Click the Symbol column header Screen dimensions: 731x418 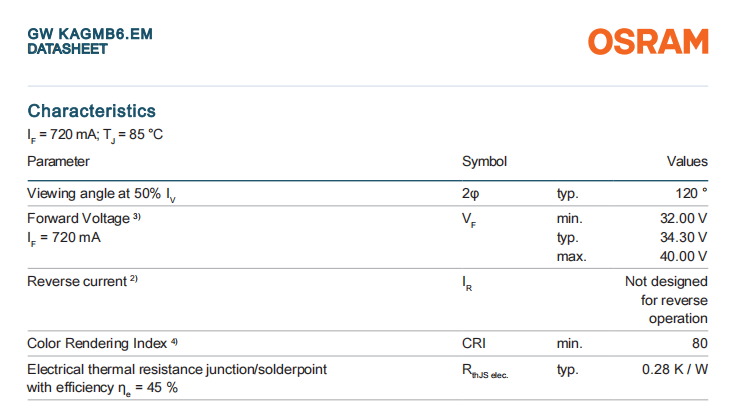click(x=484, y=161)
